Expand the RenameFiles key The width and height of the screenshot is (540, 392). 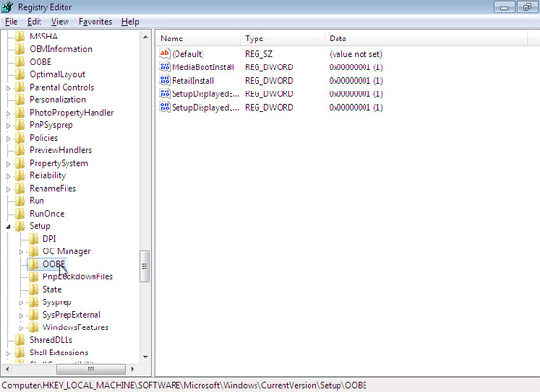click(8, 189)
